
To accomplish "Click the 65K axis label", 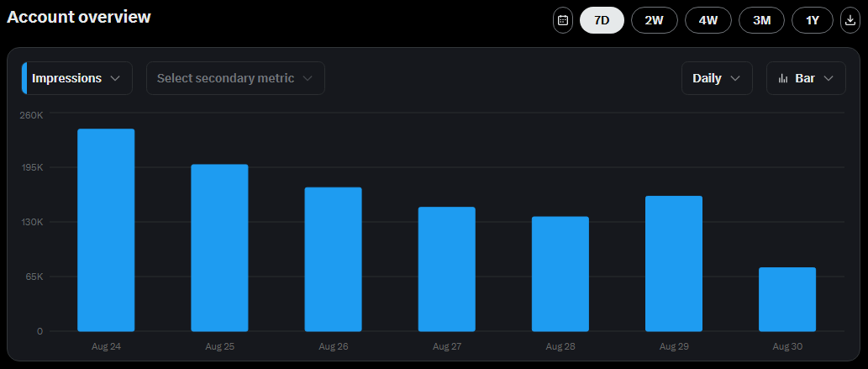I will [34, 277].
